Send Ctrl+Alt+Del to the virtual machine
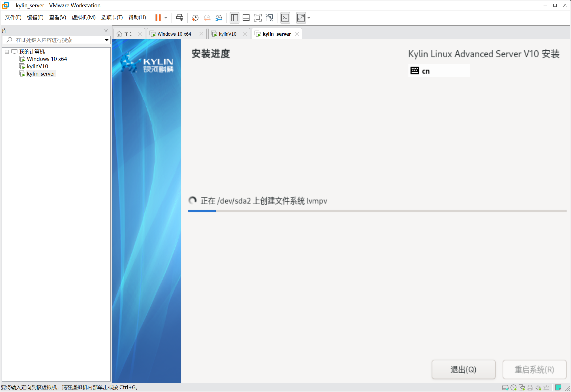Screen dimensions: 571x392 point(179,18)
